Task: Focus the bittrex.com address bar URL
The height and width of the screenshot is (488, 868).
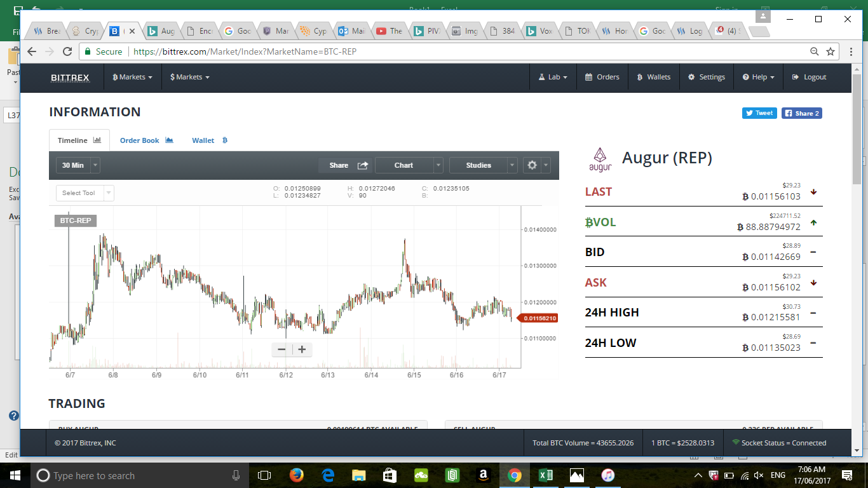Action: tap(245, 51)
